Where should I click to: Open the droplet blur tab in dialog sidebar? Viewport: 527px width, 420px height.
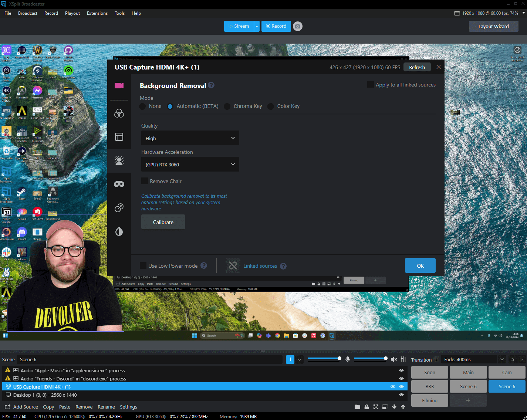(x=119, y=231)
